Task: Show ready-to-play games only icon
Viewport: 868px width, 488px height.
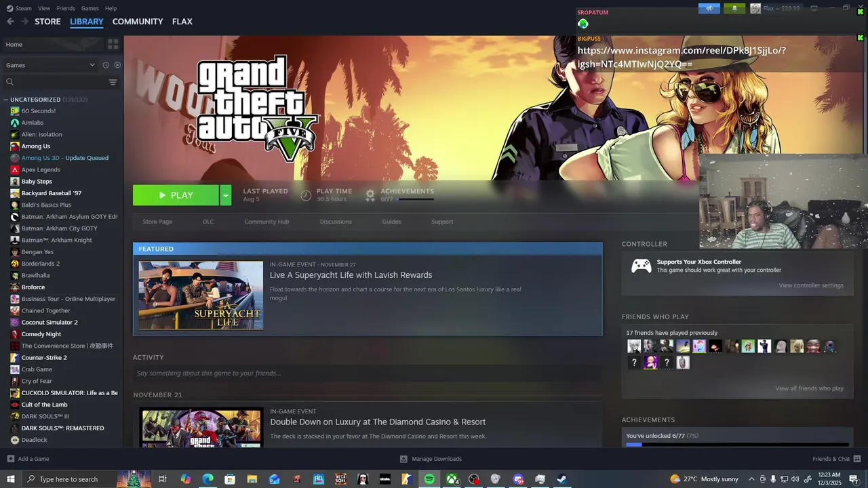Action: click(x=117, y=65)
